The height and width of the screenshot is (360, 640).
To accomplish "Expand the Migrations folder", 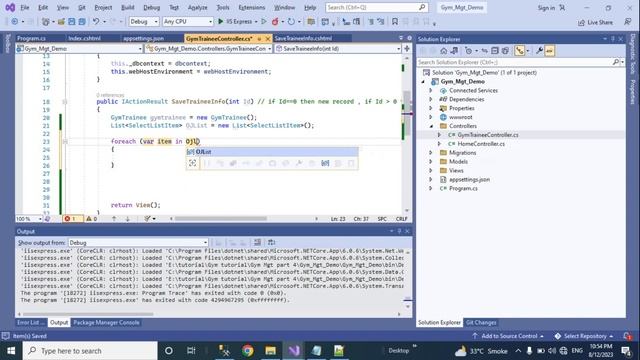I will [431, 153].
